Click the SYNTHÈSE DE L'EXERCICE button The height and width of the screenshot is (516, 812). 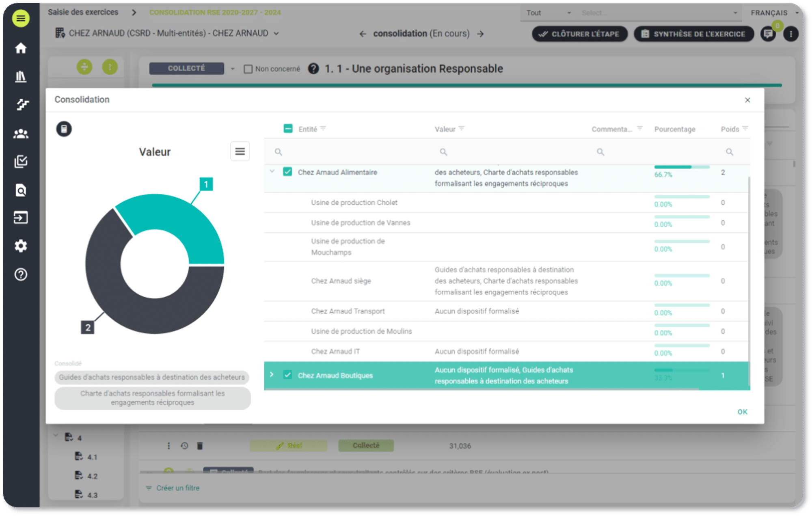[694, 34]
